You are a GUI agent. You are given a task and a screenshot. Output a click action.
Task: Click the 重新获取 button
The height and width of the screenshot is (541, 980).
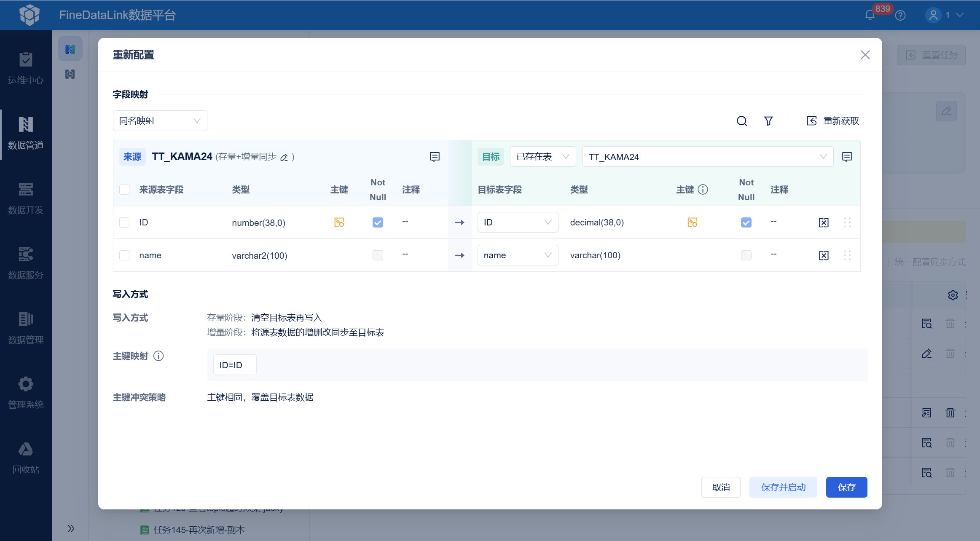coord(833,121)
